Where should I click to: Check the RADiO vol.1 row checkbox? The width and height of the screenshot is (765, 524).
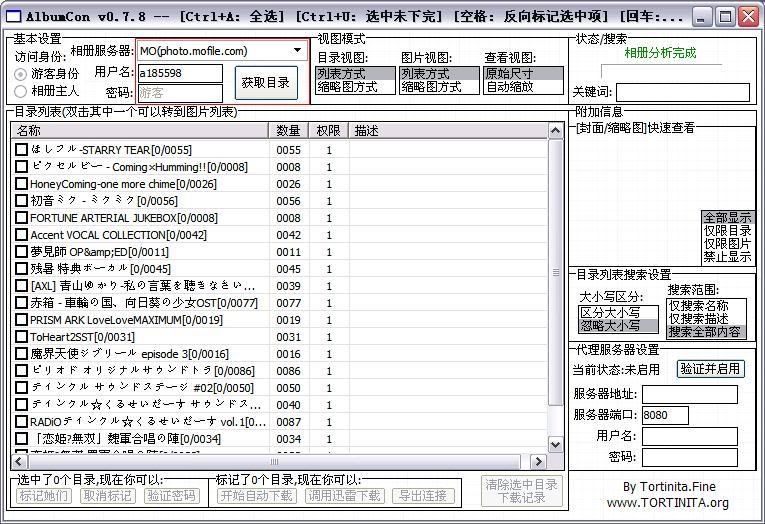pos(21,422)
